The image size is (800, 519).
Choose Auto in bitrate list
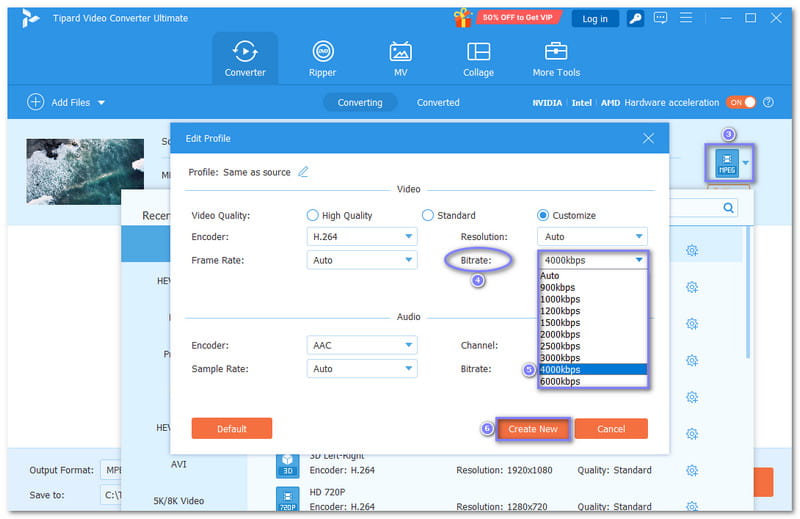(x=593, y=276)
